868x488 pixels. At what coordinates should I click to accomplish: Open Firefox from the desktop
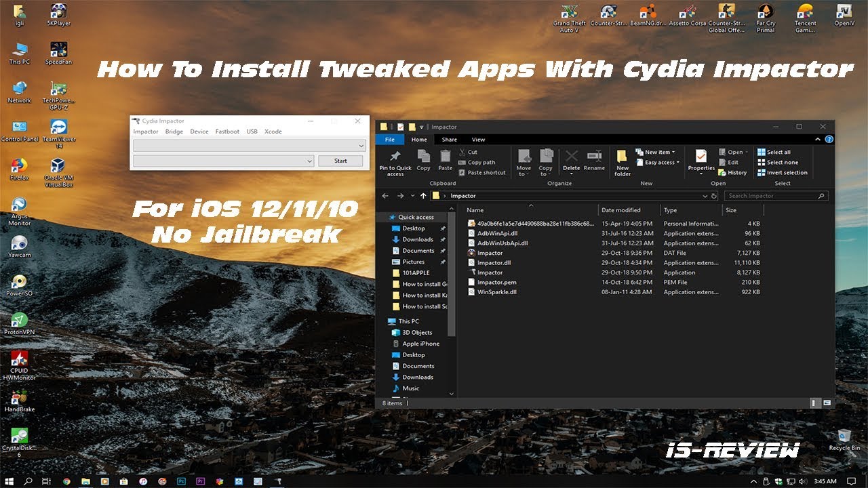tap(19, 169)
